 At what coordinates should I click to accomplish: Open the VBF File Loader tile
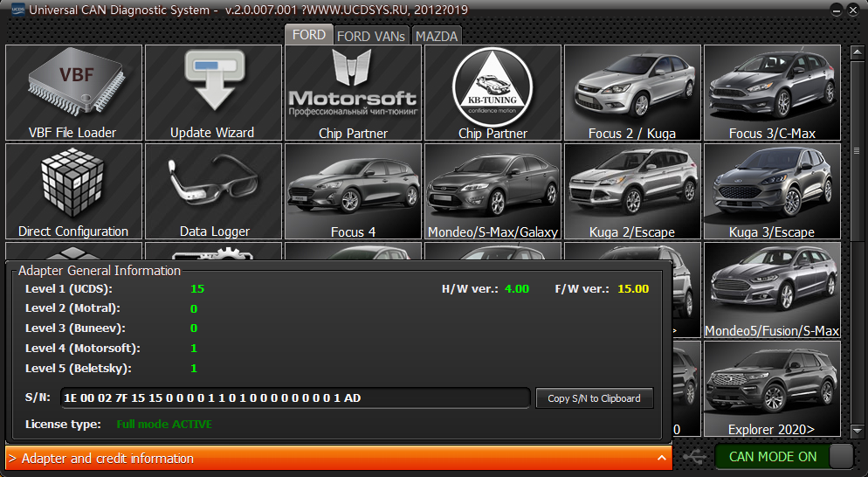(x=73, y=93)
